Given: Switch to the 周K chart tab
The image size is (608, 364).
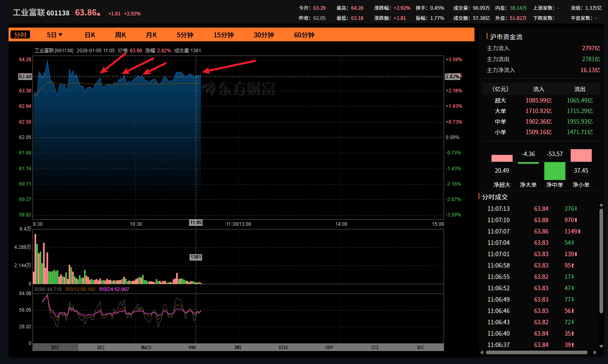Looking at the screenshot, I should pyautogui.click(x=121, y=35).
